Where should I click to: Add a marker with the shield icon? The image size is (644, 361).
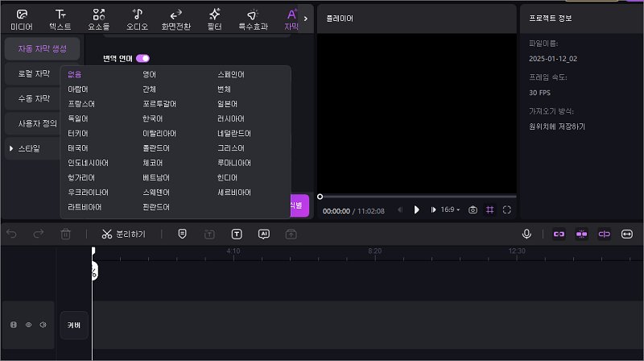tap(183, 234)
